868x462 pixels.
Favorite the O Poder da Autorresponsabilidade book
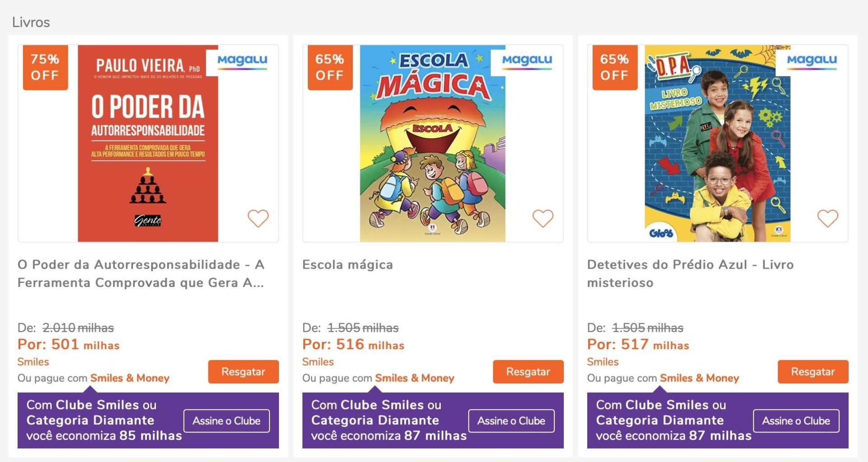coord(258,219)
